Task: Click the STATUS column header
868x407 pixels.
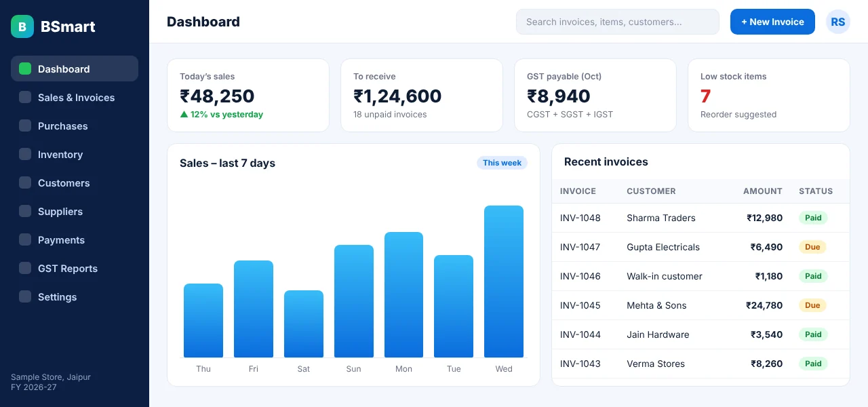Action: 816,191
